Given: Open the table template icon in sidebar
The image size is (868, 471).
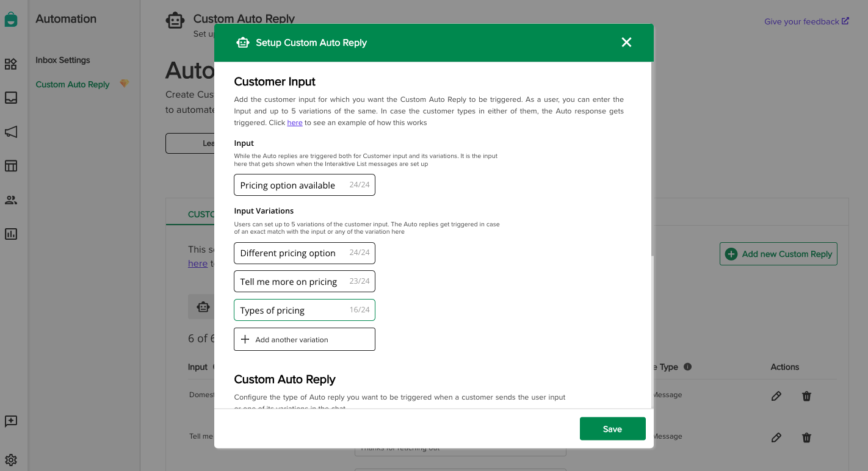Looking at the screenshot, I should [11, 166].
